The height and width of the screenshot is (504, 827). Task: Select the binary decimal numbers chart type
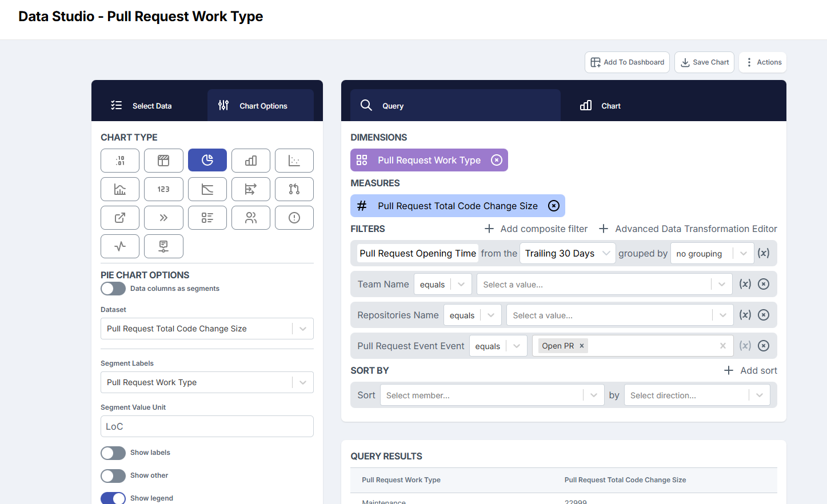tap(120, 161)
